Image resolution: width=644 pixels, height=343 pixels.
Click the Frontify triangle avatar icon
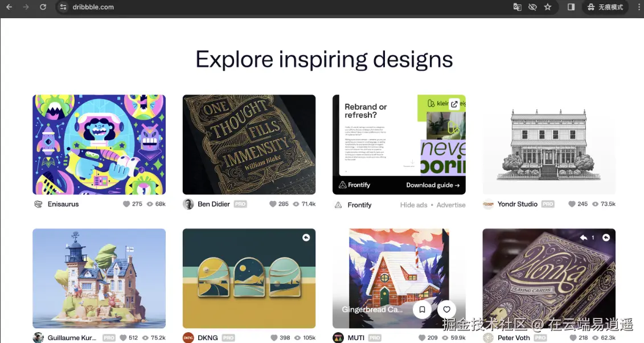338,205
